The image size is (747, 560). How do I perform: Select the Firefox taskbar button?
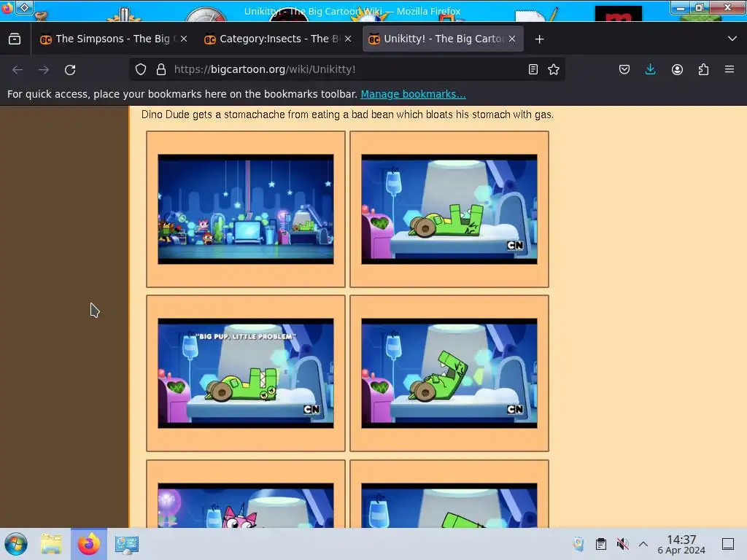pos(89,544)
